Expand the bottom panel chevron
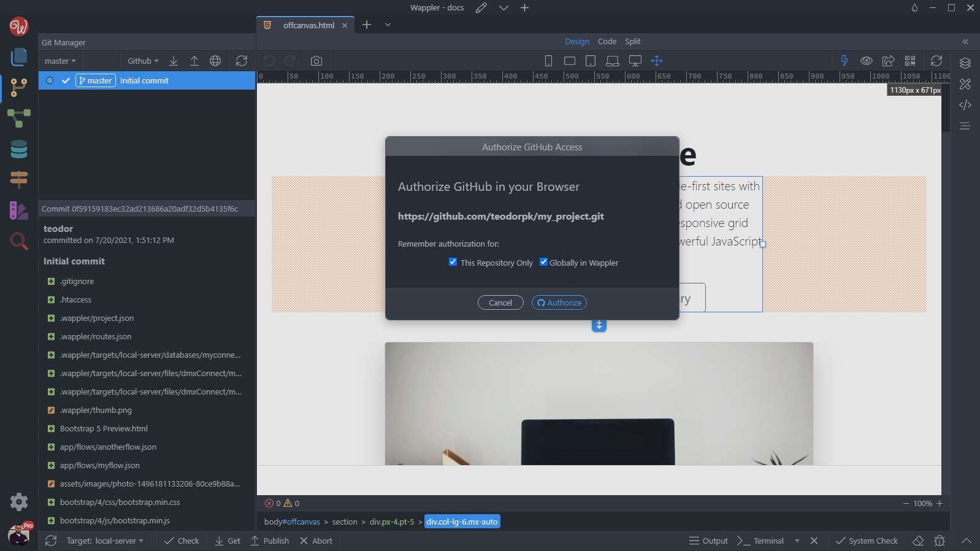Image resolution: width=980 pixels, height=551 pixels. (967, 541)
